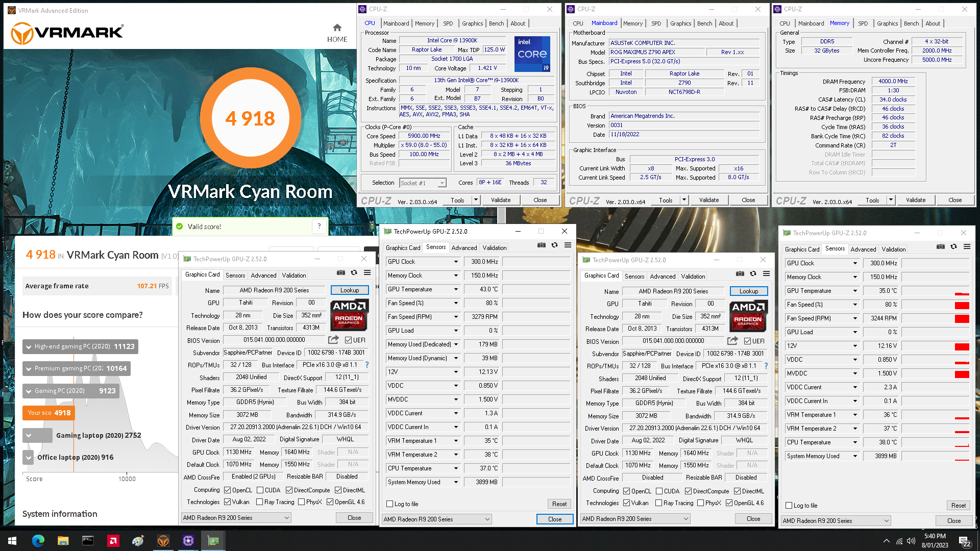This screenshot has width=980, height=551.
Task: Refresh GPU-Z Sensors window showing 35.0 °C
Action: coord(953,246)
